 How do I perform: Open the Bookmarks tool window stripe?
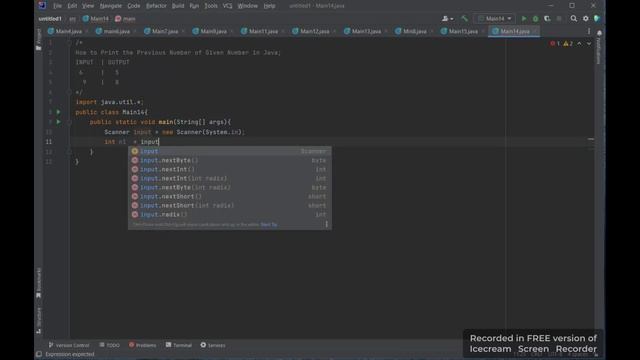point(39,282)
